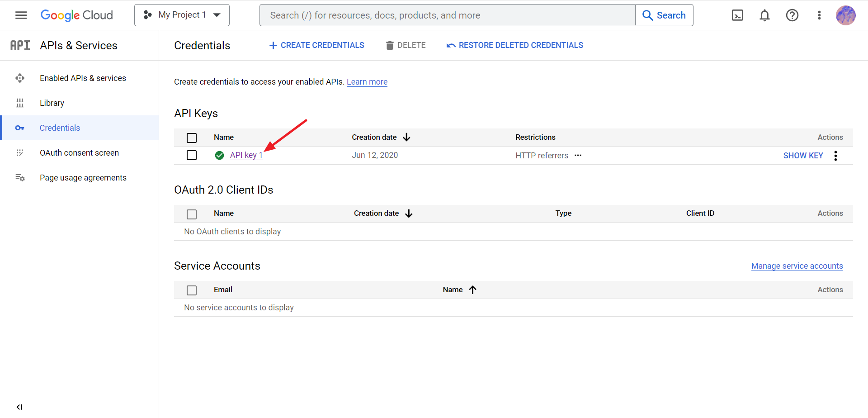868x418 pixels.
Task: Open the top bar three-dot settings menu
Action: (x=819, y=15)
